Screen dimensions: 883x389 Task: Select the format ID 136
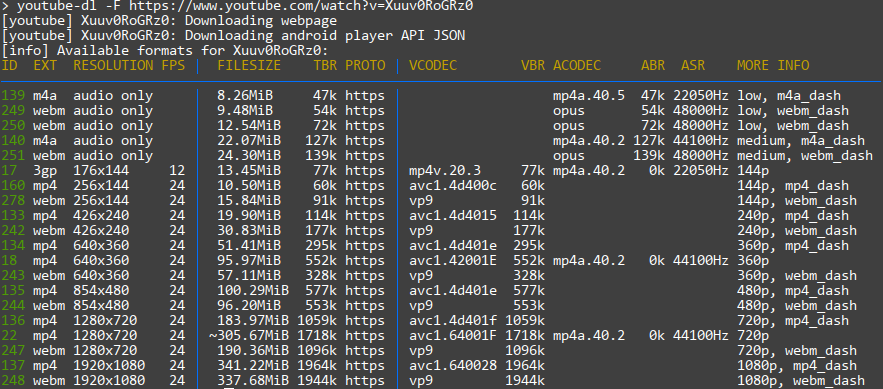14,321
